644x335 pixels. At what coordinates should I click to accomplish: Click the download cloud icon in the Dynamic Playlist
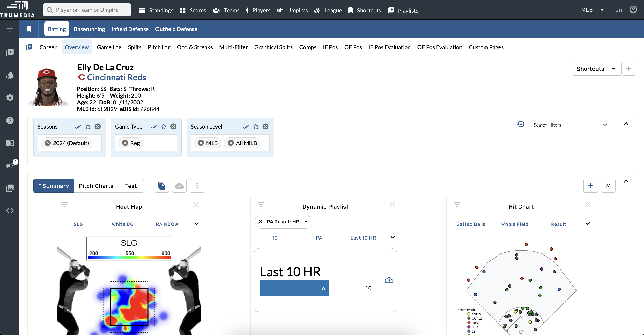(389, 280)
